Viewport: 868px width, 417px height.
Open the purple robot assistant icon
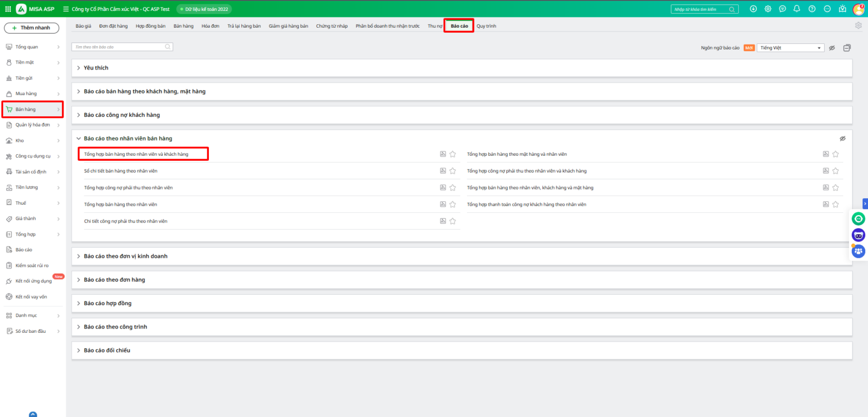(x=858, y=235)
